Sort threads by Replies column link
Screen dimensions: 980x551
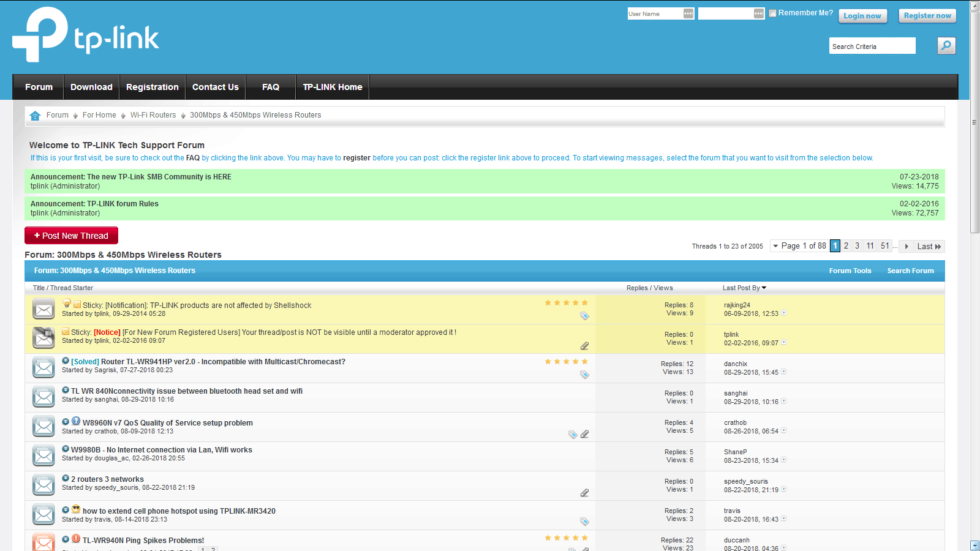(x=637, y=288)
